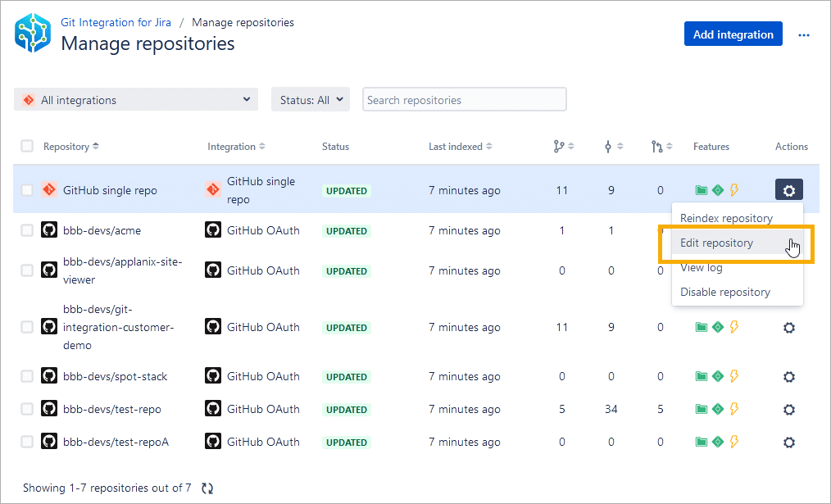Open the three-dot more options menu

[803, 34]
